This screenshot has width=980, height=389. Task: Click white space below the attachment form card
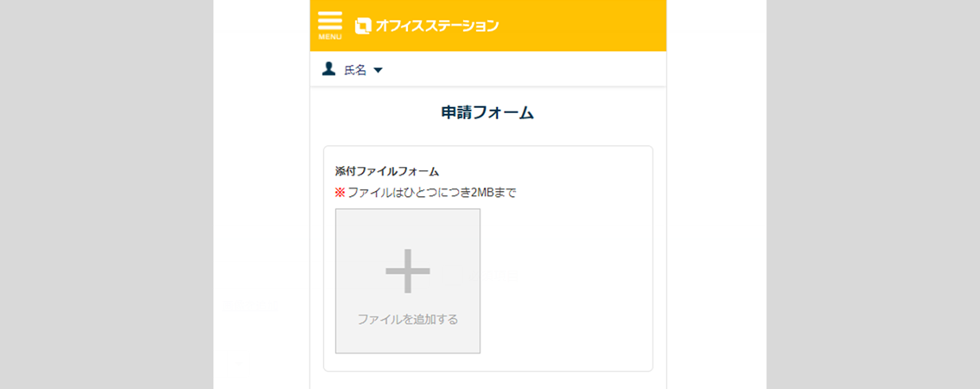coord(488,381)
